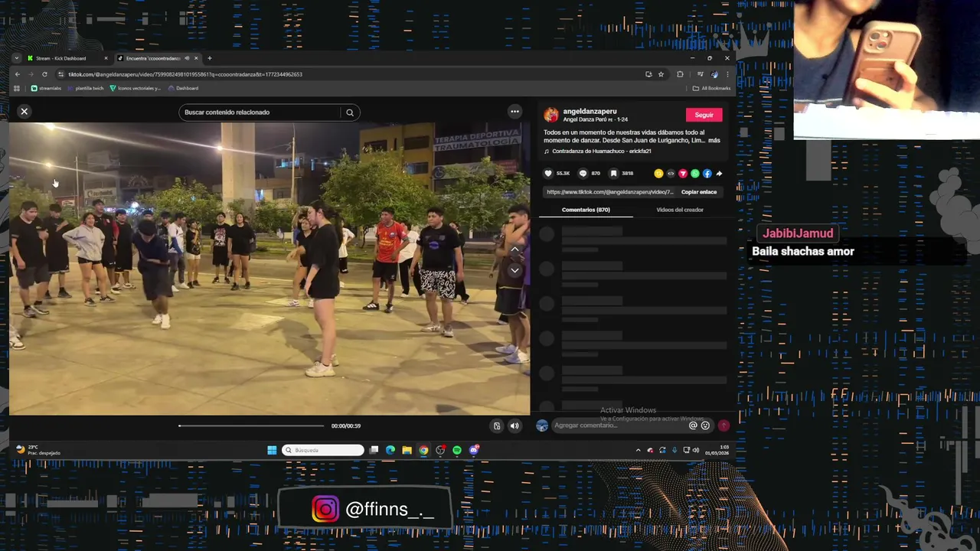Viewport: 980px width, 551px height.
Task: Reload the page with the refresh icon
Action: pos(44,74)
